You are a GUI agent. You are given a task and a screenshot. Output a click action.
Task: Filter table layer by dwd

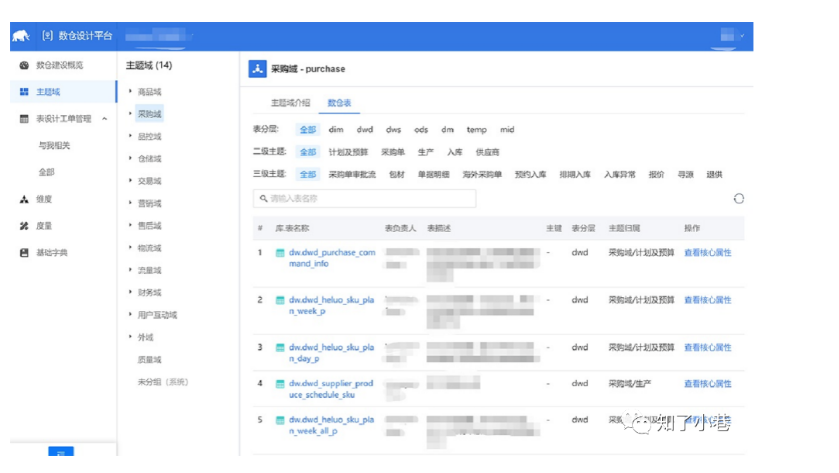(365, 129)
